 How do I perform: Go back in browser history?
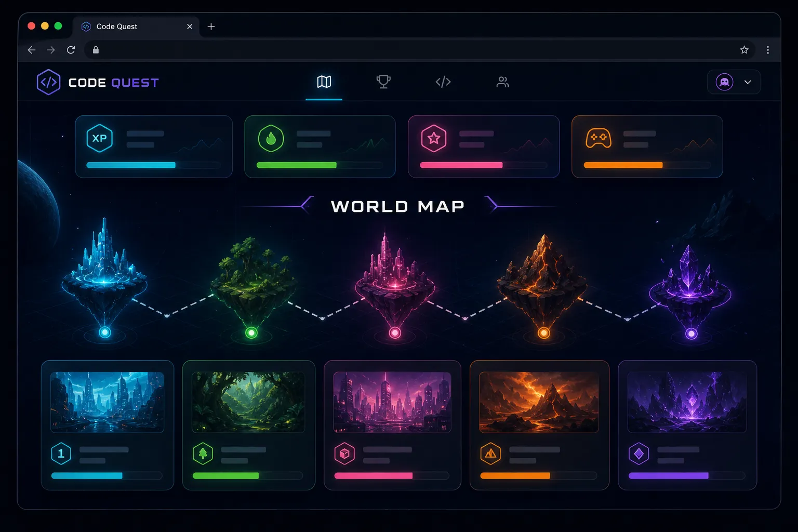[32, 50]
